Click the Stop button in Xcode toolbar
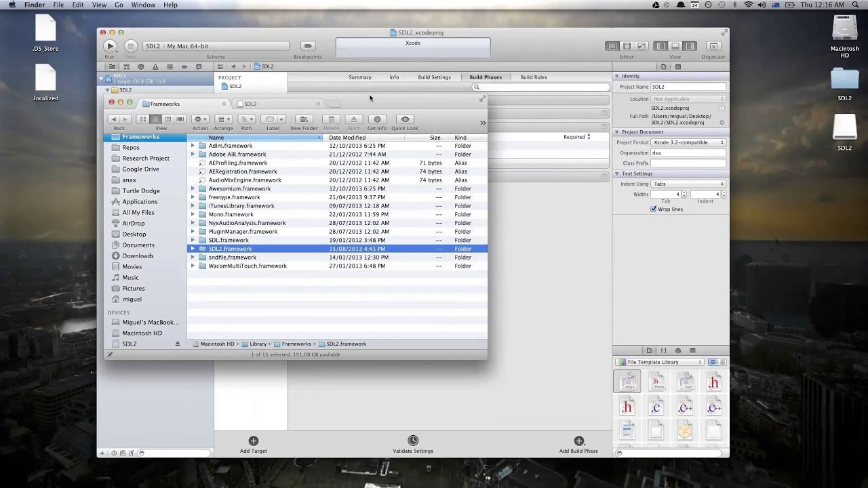 point(130,46)
